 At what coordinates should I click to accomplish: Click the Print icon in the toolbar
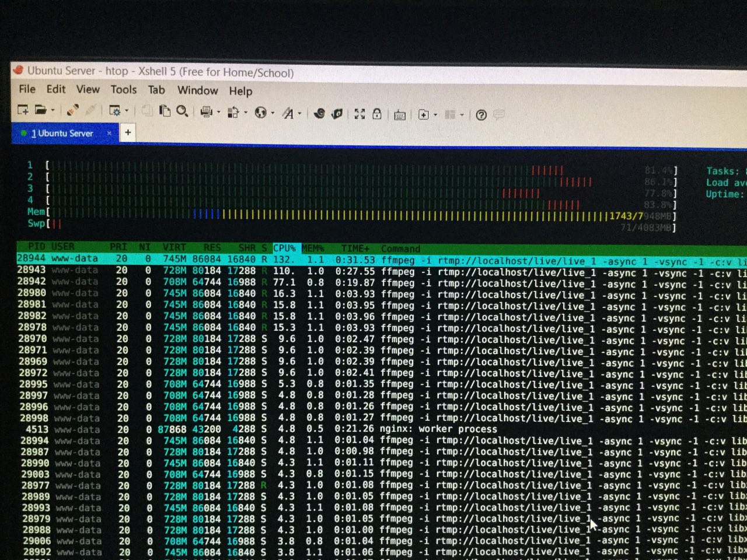tap(206, 111)
